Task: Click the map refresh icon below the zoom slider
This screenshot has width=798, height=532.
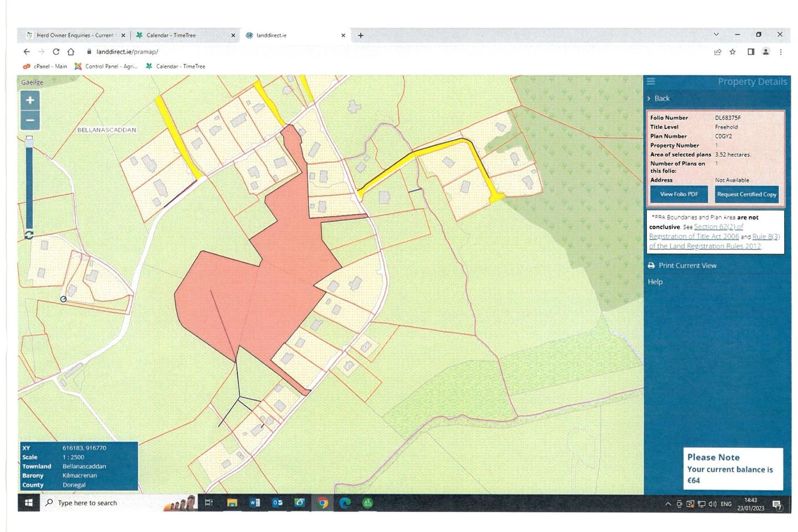Action: point(29,235)
